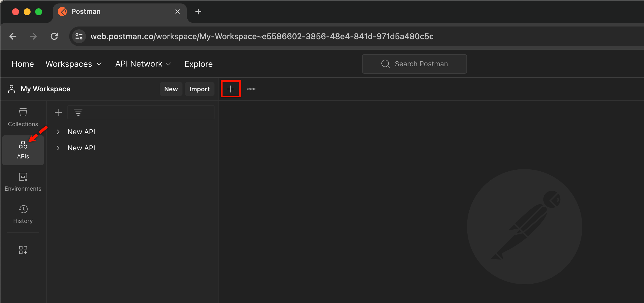Click the search magnifier icon
Image resolution: width=644 pixels, height=303 pixels.
385,64
